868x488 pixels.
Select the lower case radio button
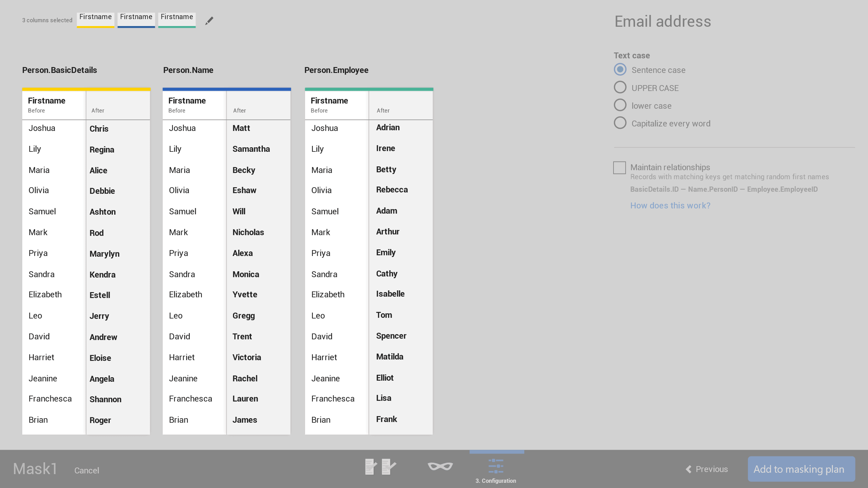click(620, 105)
